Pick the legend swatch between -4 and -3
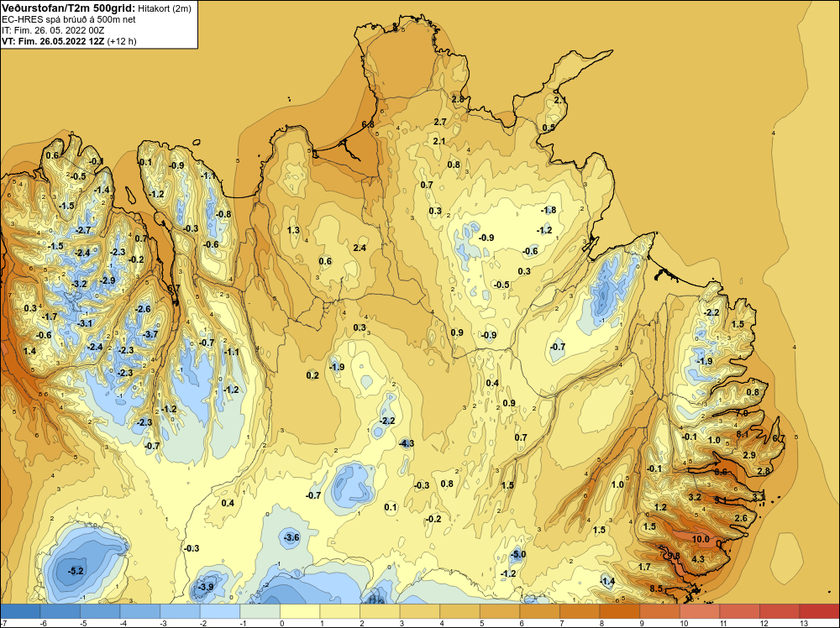 [139, 611]
